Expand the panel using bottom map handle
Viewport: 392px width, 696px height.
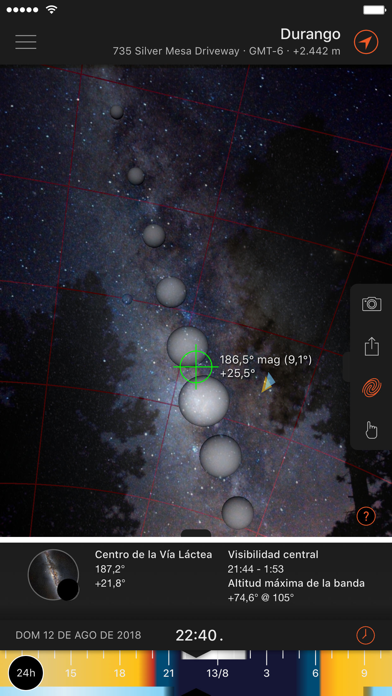(196, 534)
